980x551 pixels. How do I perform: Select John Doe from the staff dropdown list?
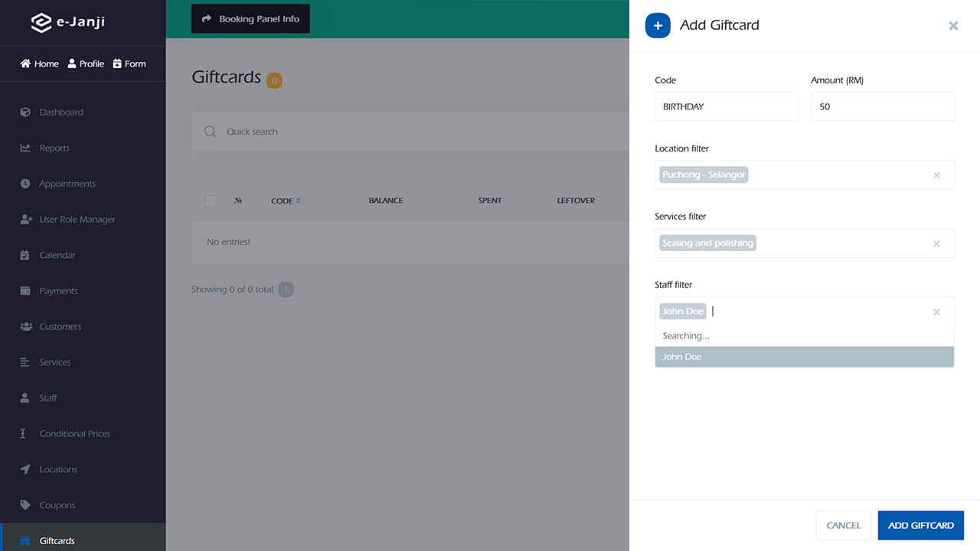(805, 357)
